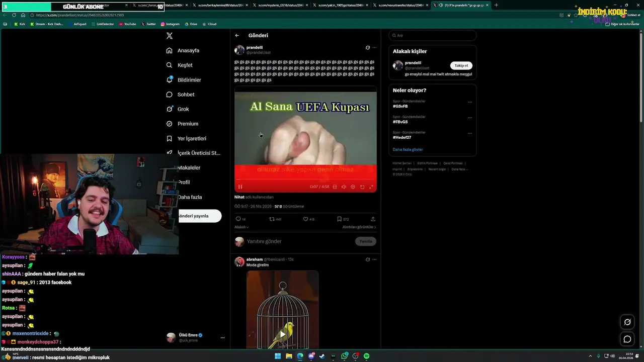The width and height of the screenshot is (644, 362).
Task: Click the X logo in sidebar
Action: 170,36
